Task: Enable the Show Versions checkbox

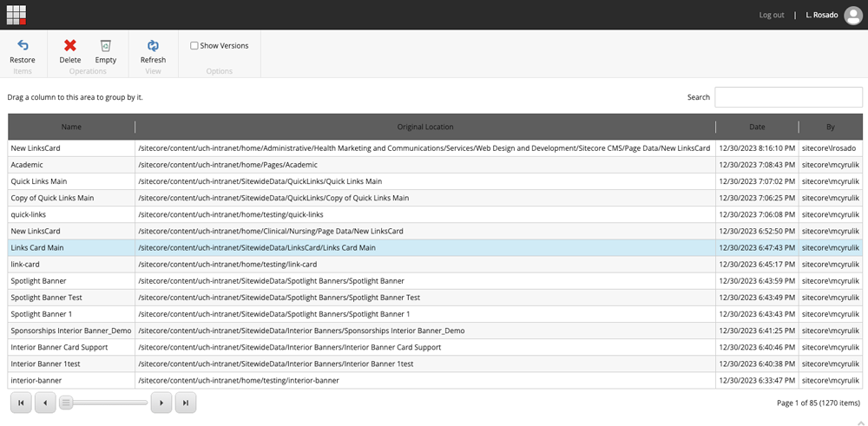Action: tap(194, 46)
